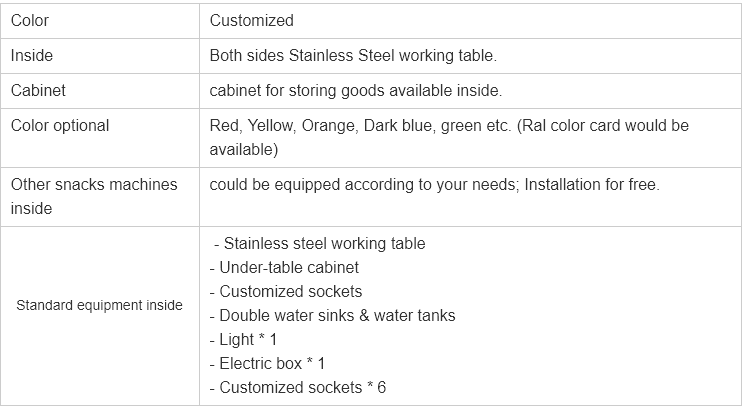
Task: Select the Installation for free text
Action: 592,184
